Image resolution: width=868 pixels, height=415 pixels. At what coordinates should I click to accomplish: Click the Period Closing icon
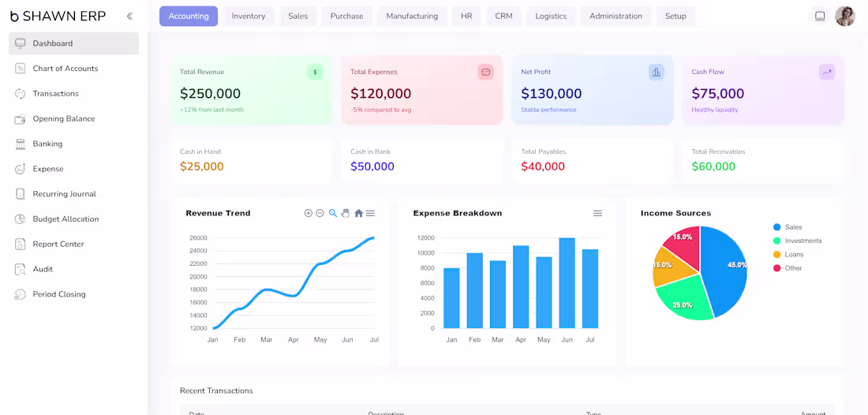pyautogui.click(x=21, y=294)
